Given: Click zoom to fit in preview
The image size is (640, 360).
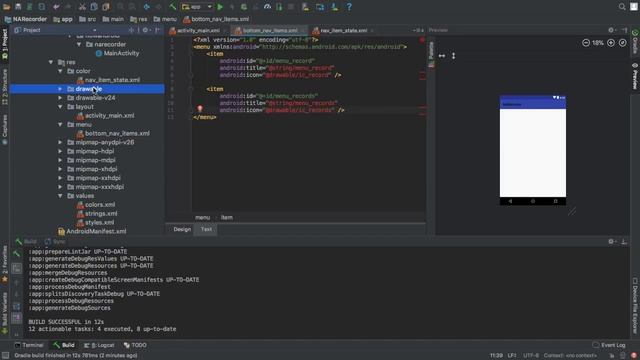Looking at the screenshot, I should click(x=622, y=43).
